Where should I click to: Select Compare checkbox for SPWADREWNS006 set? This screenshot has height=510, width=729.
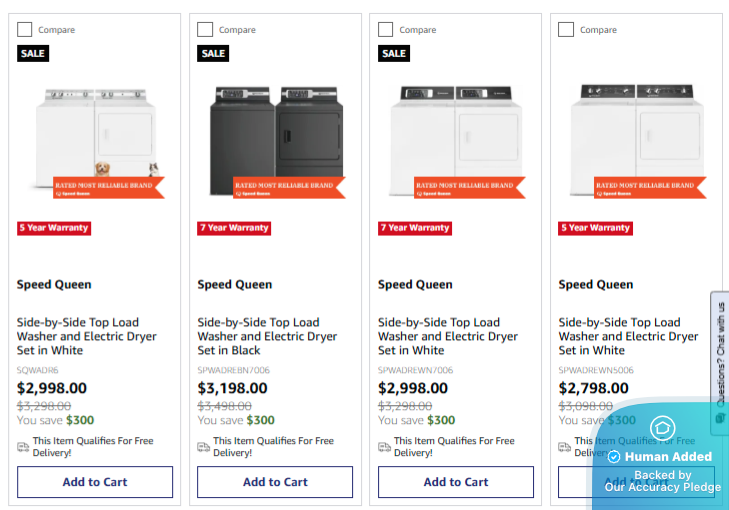(566, 30)
